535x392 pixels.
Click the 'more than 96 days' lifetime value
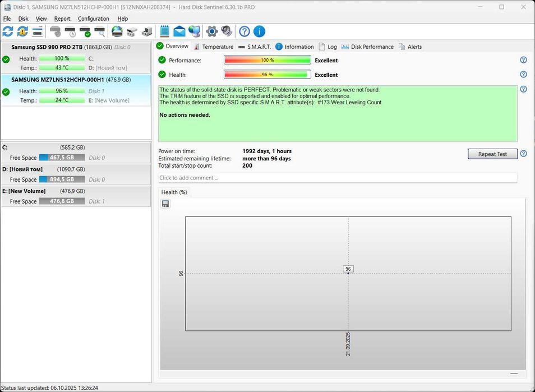(266, 159)
